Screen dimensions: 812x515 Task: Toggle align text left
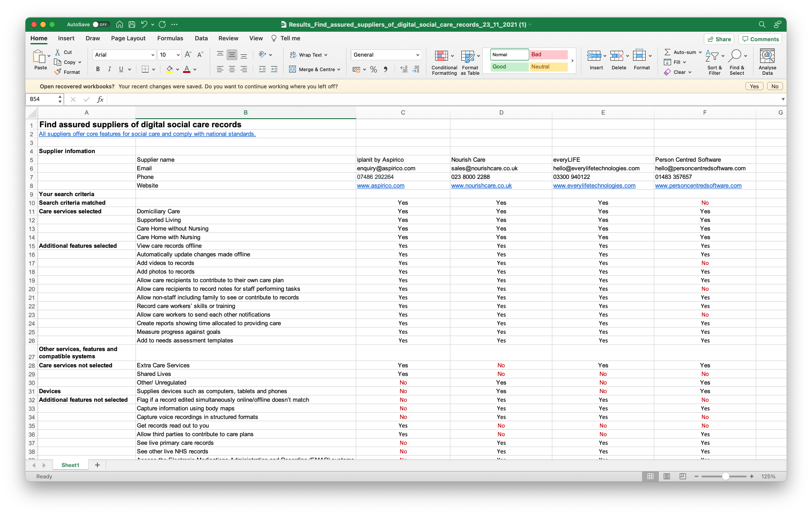pyautogui.click(x=220, y=69)
